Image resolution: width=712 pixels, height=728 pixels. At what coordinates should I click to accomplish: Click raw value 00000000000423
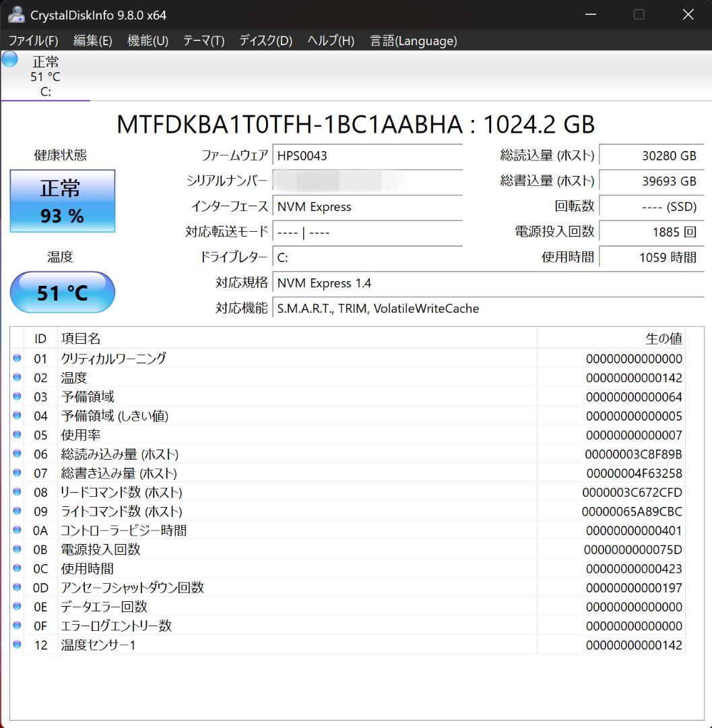click(634, 569)
